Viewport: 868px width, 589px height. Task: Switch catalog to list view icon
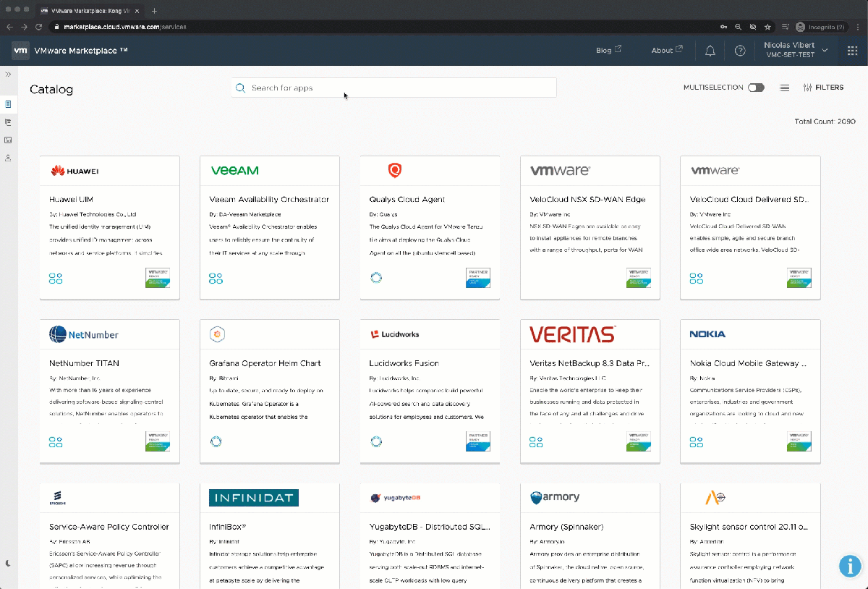point(784,88)
